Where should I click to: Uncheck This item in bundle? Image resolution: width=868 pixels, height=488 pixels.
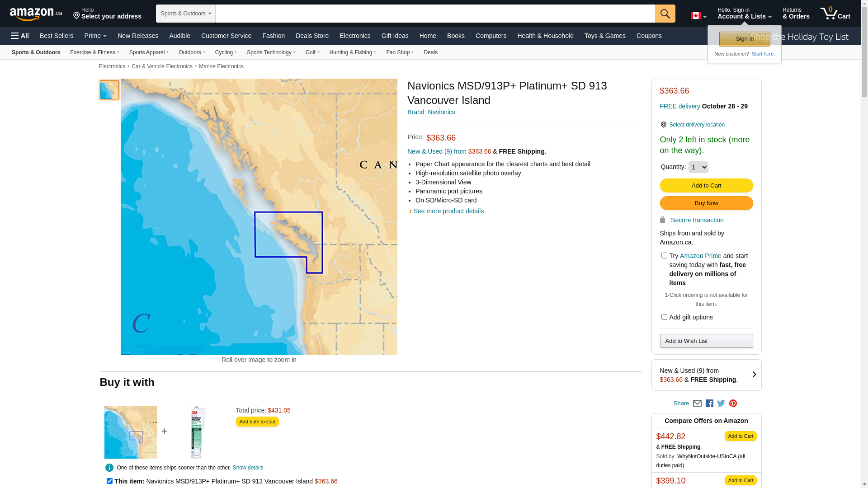[x=109, y=481]
